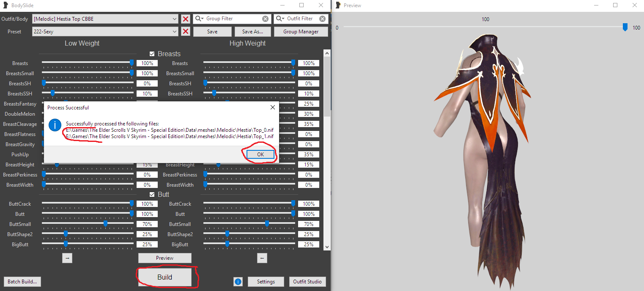
Task: Click the right arrow copy button under Low Weight
Action: coord(67,258)
